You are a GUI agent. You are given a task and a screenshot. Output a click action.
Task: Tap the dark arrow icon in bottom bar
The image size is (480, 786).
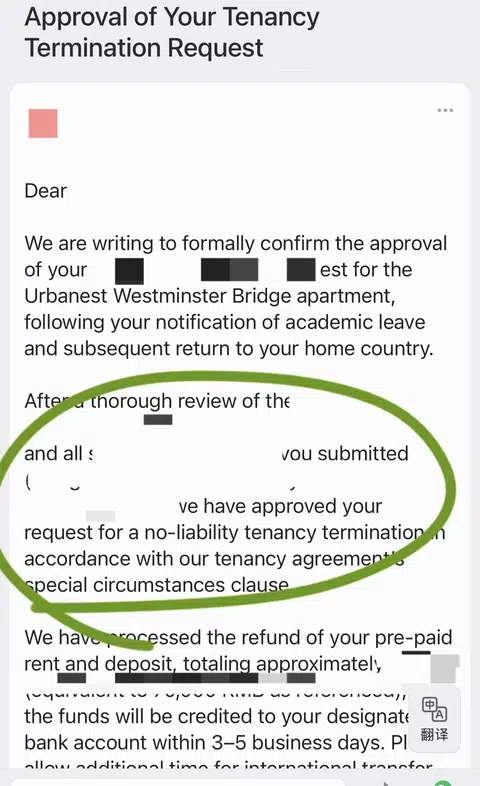pyautogui.click(x=386, y=783)
